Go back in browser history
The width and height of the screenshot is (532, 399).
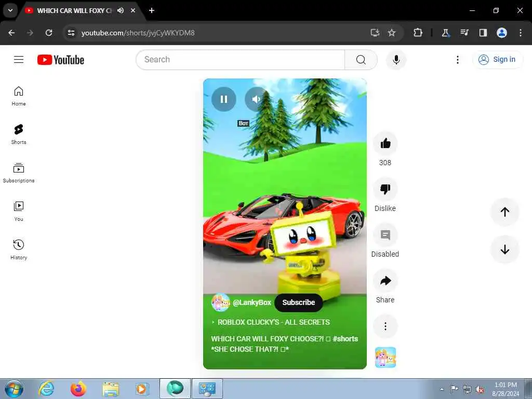click(11, 33)
